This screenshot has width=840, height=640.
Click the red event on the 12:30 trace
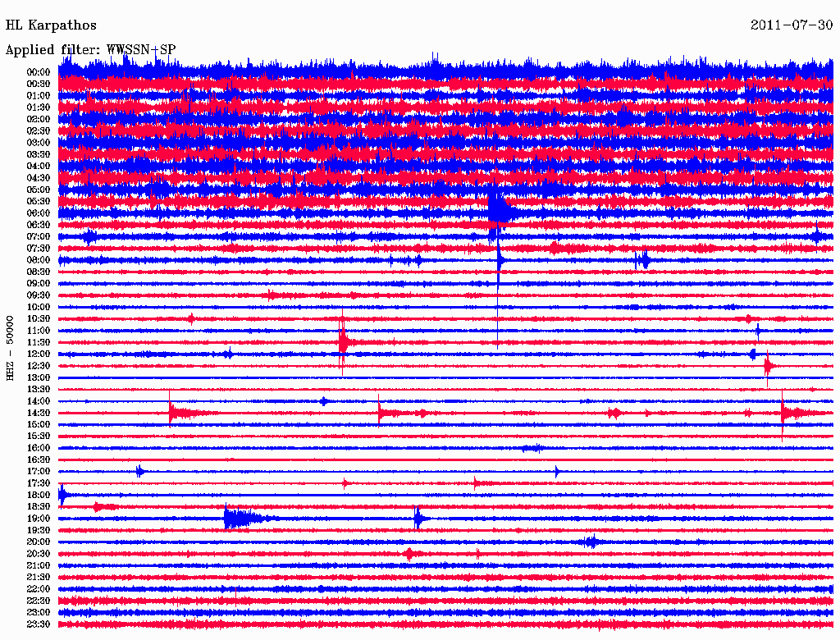[768, 367]
